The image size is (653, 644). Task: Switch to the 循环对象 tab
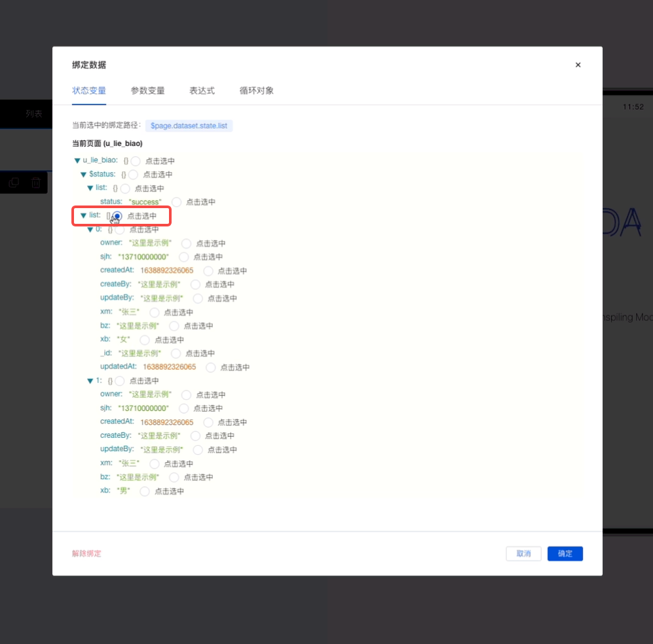point(257,91)
